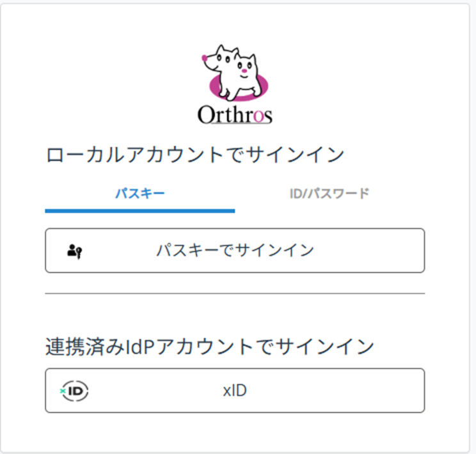476x454 pixels.
Task: Click the left dog's pink nose
Action: (x=204, y=58)
